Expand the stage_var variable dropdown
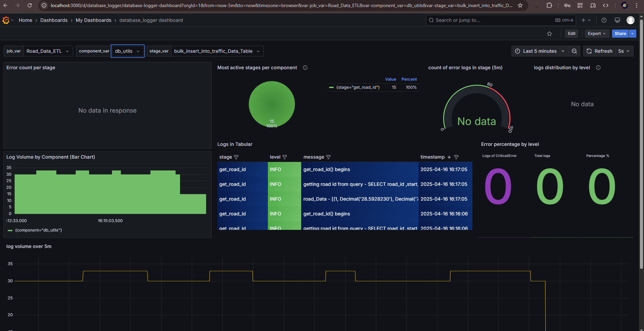 [x=217, y=51]
